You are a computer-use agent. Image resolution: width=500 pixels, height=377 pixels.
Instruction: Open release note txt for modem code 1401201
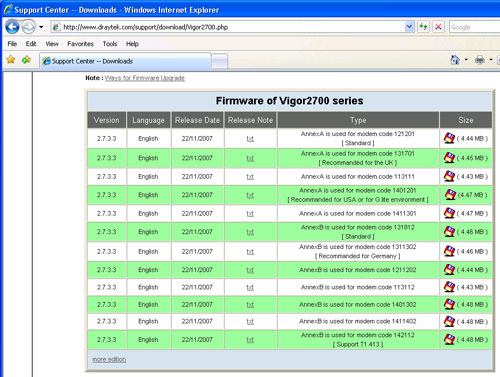coord(250,195)
